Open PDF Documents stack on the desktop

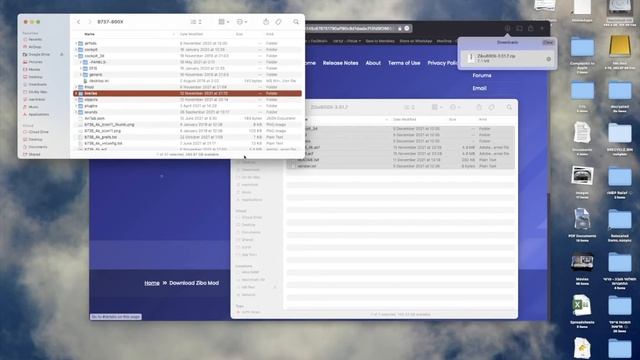pyautogui.click(x=582, y=225)
